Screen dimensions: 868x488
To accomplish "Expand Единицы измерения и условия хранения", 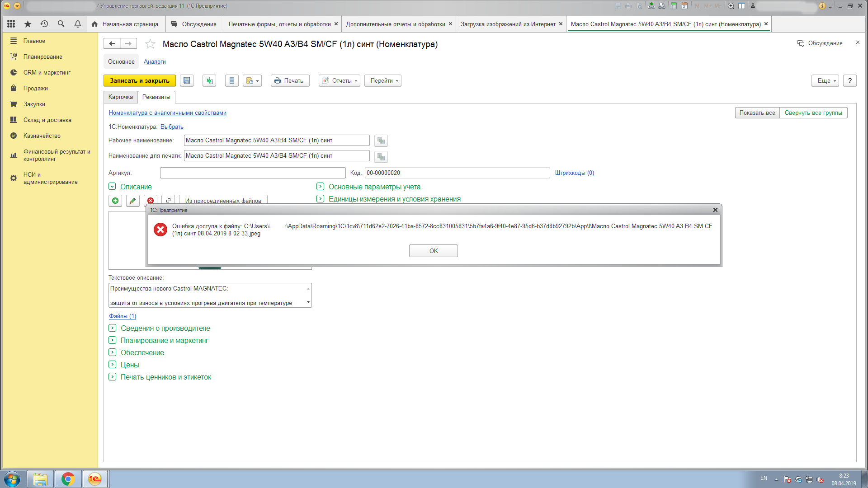I will coord(320,198).
